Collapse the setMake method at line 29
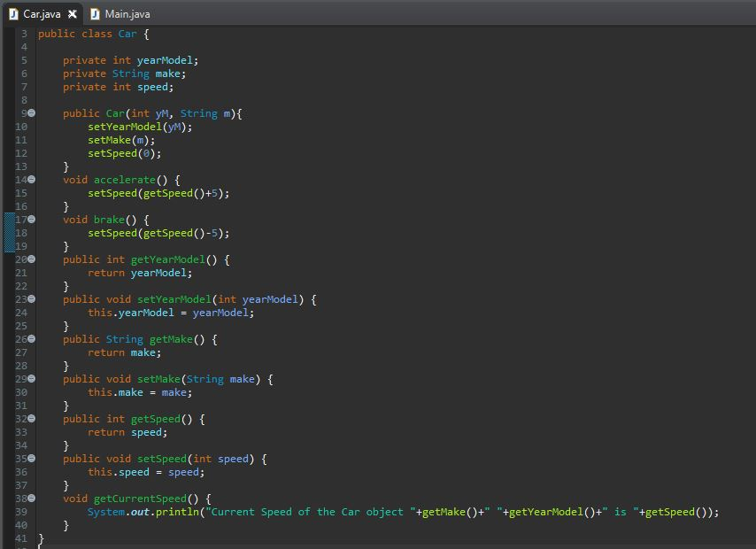The width and height of the screenshot is (756, 549). tap(31, 379)
